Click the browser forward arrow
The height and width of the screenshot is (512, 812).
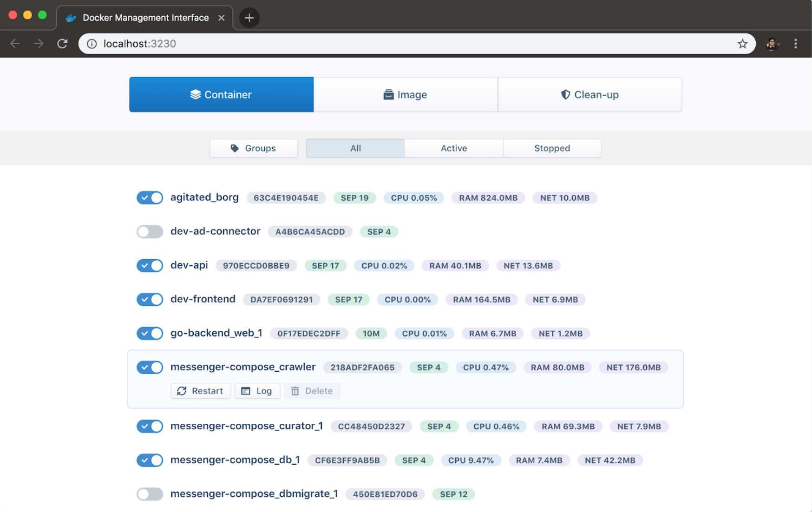pos(39,44)
